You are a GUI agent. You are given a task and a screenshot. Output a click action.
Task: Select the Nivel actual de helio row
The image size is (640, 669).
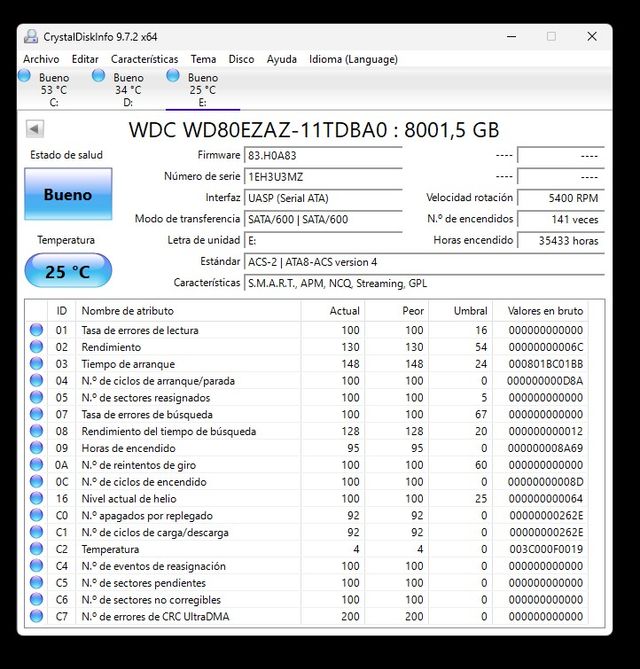point(307,498)
